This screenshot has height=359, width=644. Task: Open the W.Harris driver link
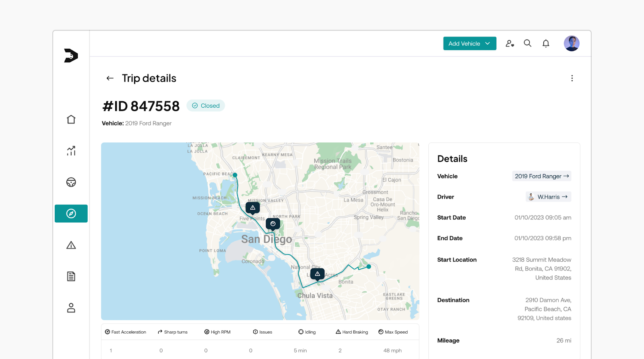point(549,197)
